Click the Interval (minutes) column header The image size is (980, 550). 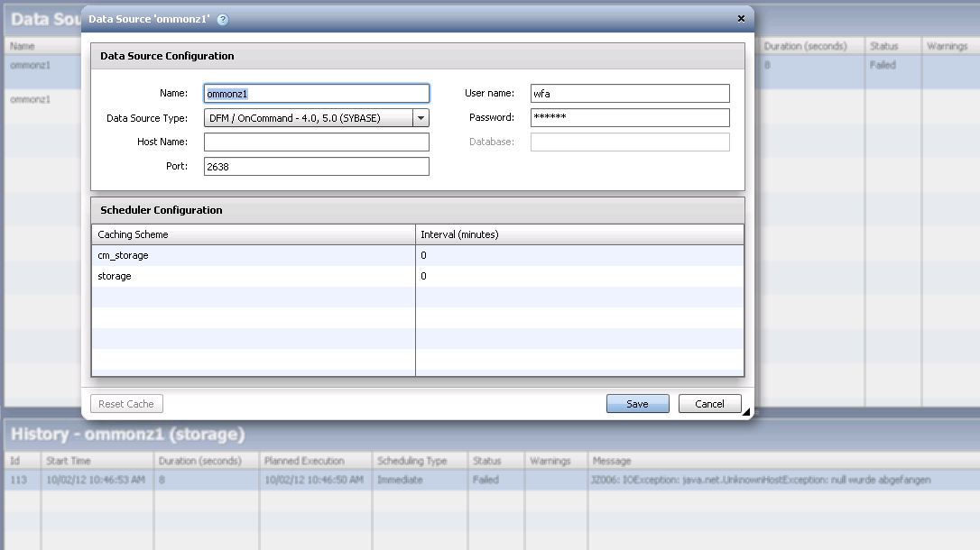[579, 234]
